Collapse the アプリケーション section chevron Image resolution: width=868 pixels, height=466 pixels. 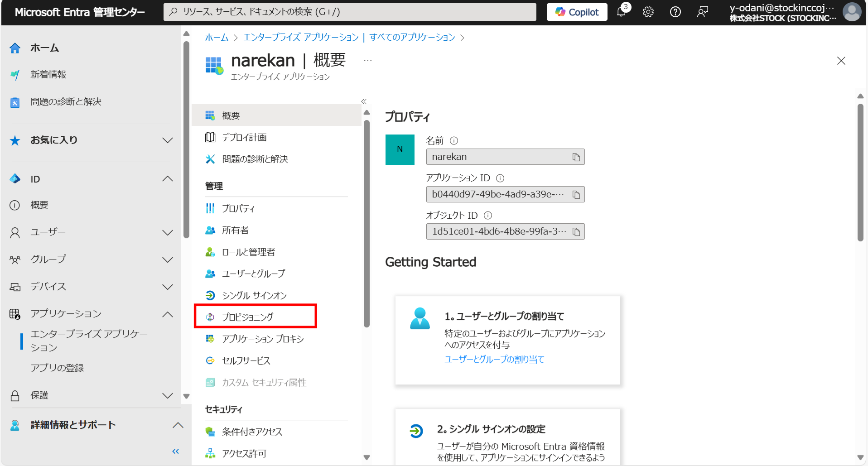tap(168, 314)
